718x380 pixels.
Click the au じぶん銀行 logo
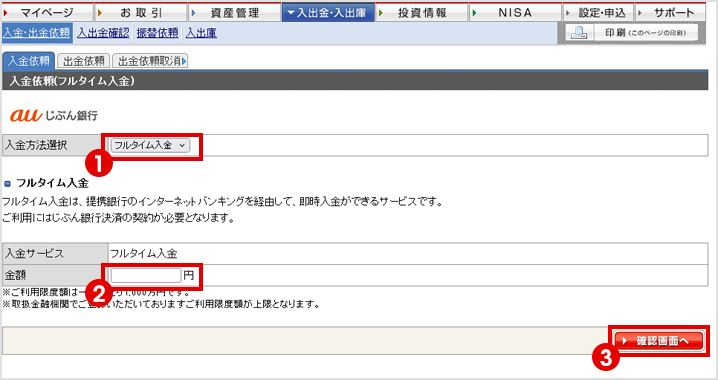[54, 115]
